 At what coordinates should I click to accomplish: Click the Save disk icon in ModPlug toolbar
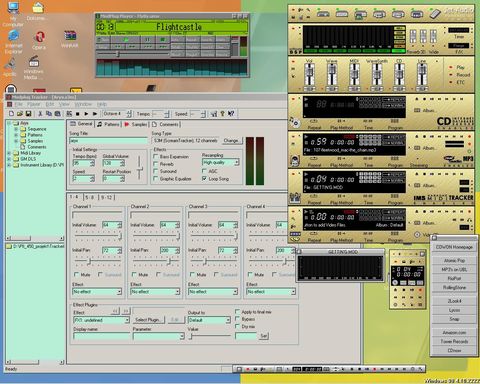[x=28, y=114]
